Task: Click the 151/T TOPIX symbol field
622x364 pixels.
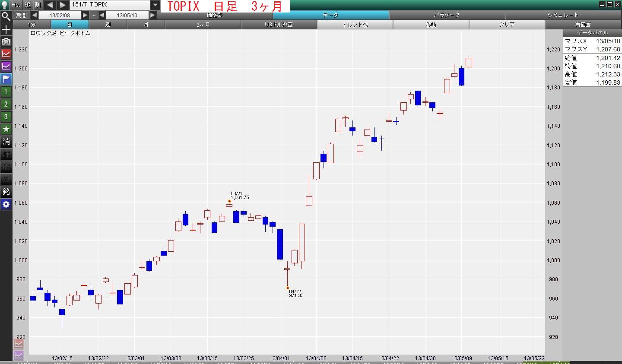Action: coord(110,5)
